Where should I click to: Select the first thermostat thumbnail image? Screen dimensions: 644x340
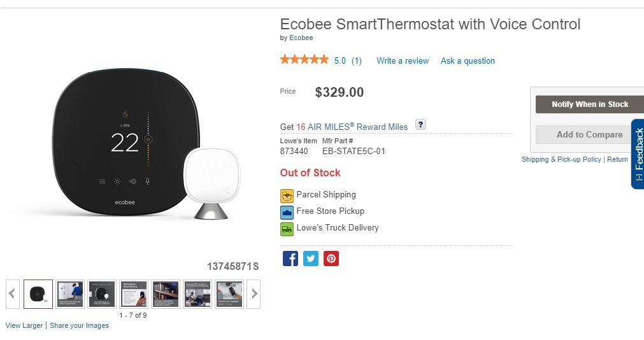[x=38, y=294]
